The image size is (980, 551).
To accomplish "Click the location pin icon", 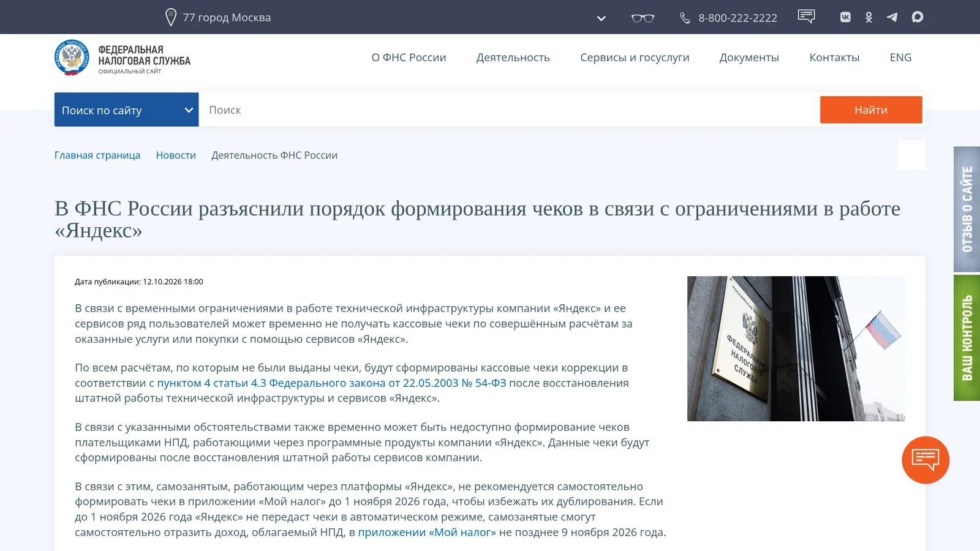I will pos(171,17).
